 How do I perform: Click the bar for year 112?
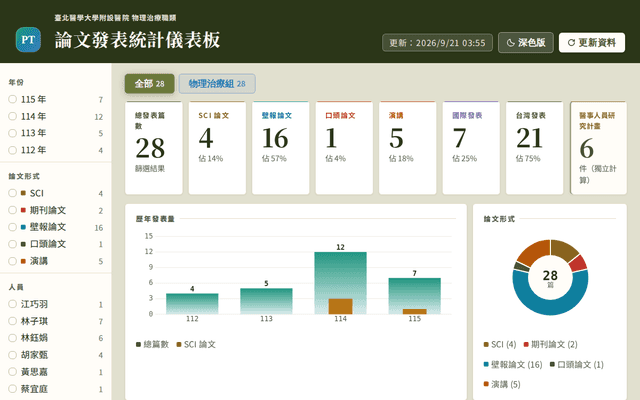tap(192, 304)
